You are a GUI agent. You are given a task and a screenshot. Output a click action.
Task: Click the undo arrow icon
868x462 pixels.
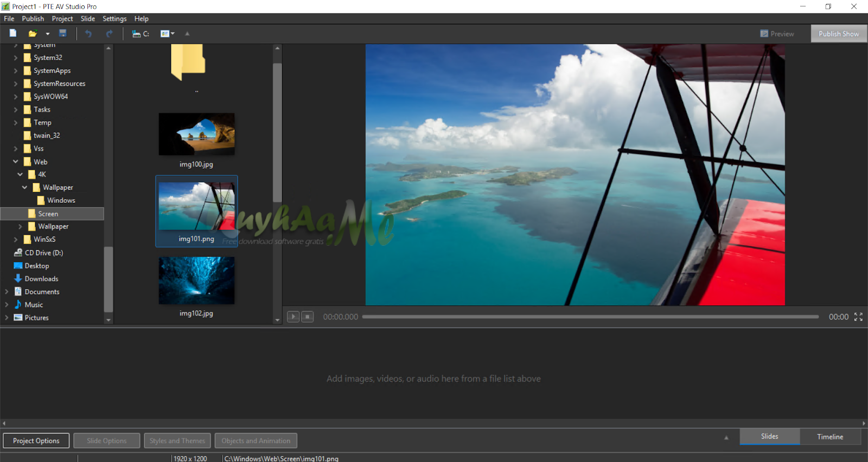88,34
